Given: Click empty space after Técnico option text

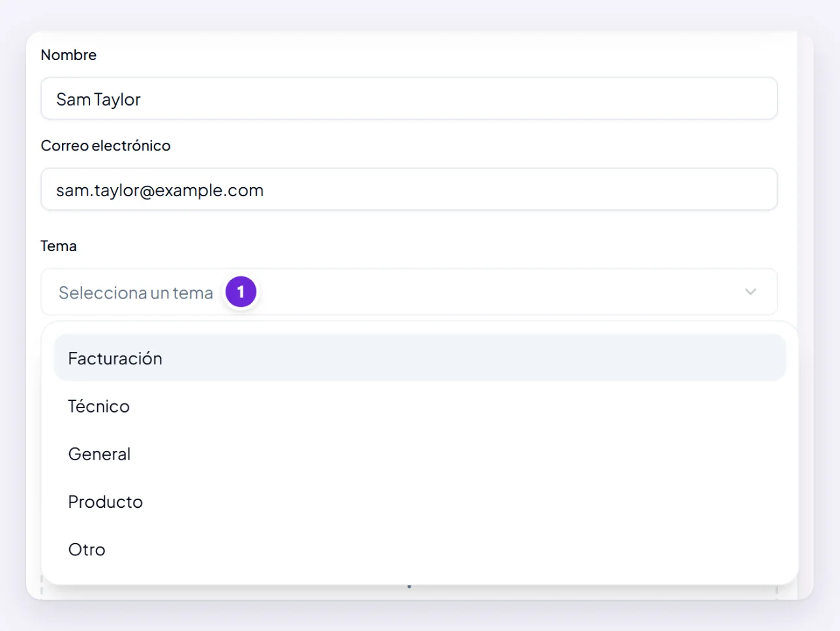Looking at the screenshot, I should click(x=457, y=406).
